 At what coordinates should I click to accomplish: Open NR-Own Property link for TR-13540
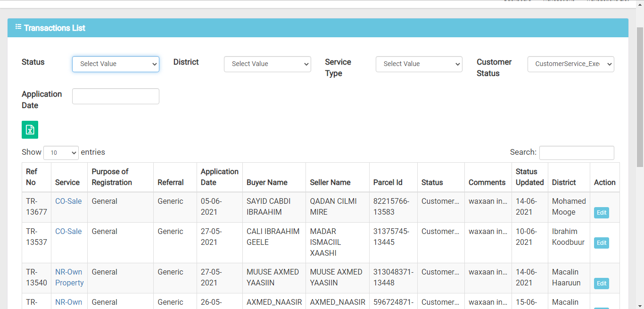tap(69, 277)
